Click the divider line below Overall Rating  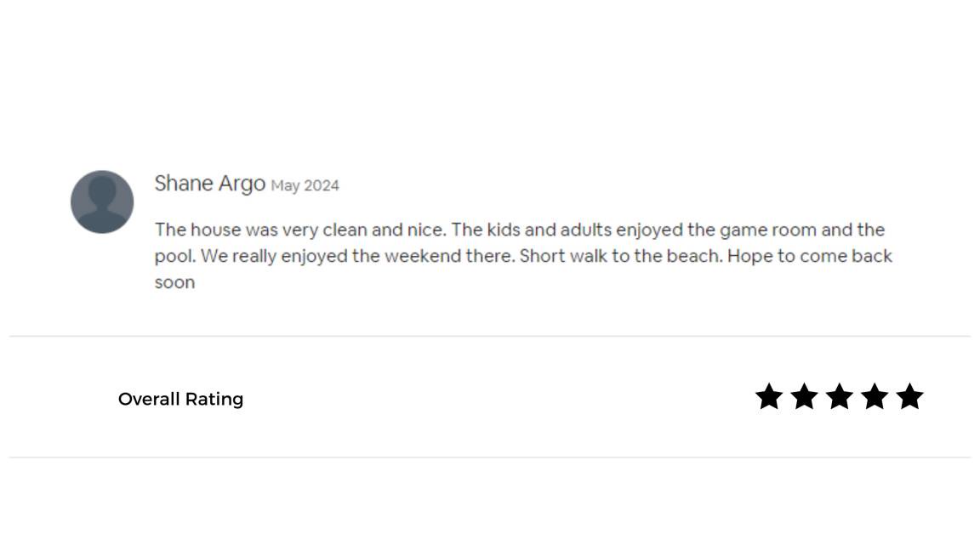pyautogui.click(x=490, y=457)
